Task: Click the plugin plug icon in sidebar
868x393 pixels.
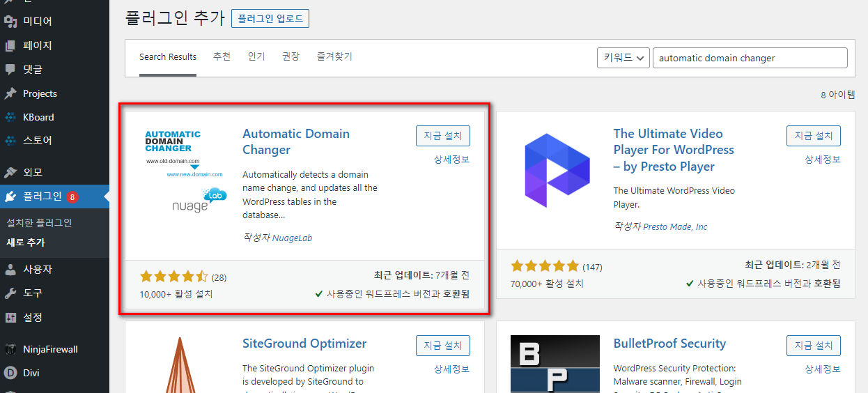Action: click(x=10, y=196)
